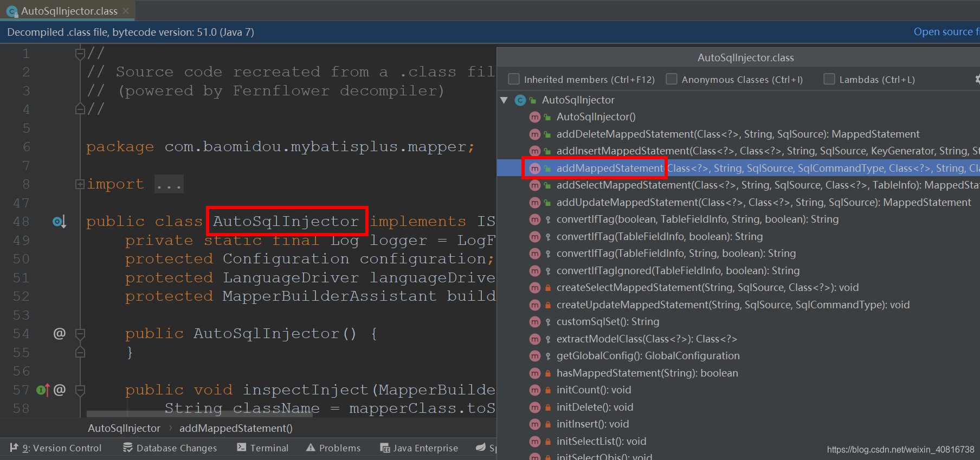Select extractModelClass method entry
The image size is (980, 460).
click(647, 339)
